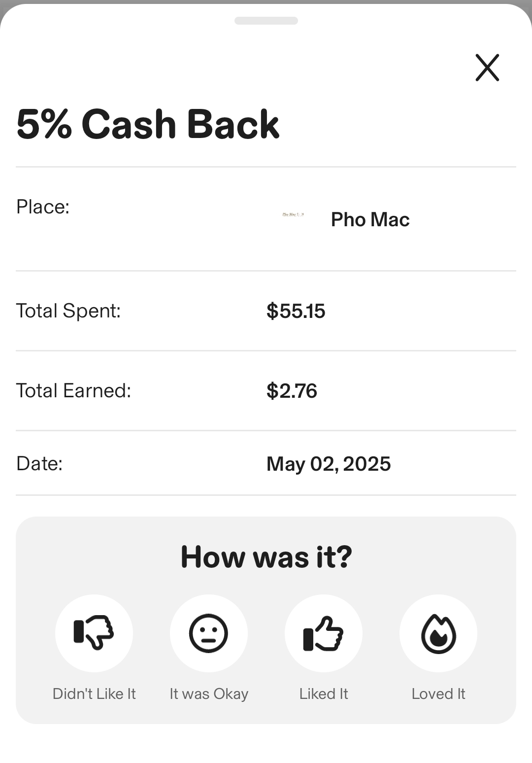
Task: Click the $55.15 total spent amount
Action: pos(296,311)
